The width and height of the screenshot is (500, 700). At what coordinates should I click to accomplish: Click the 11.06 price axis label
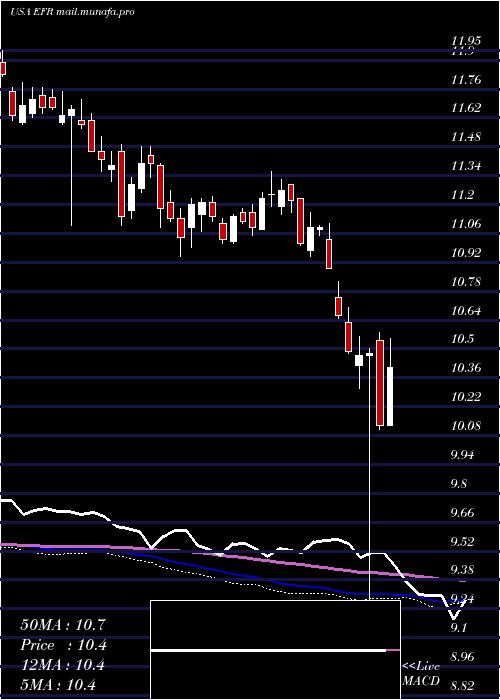466,224
